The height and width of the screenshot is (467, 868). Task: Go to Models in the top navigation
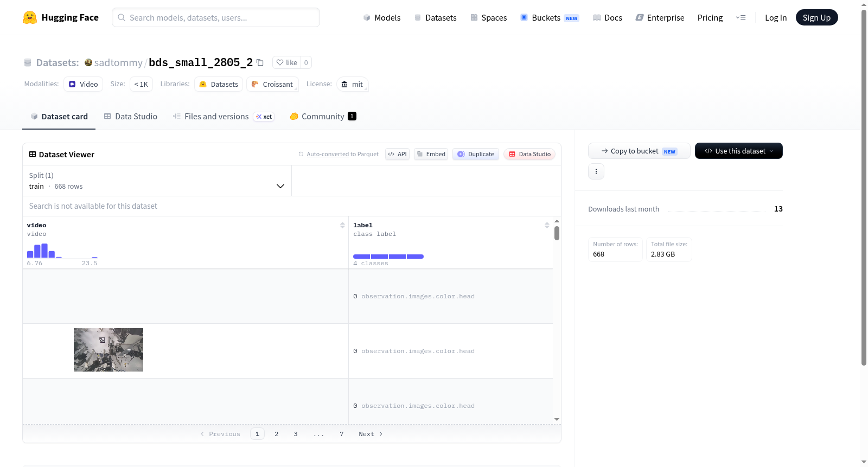click(382, 17)
